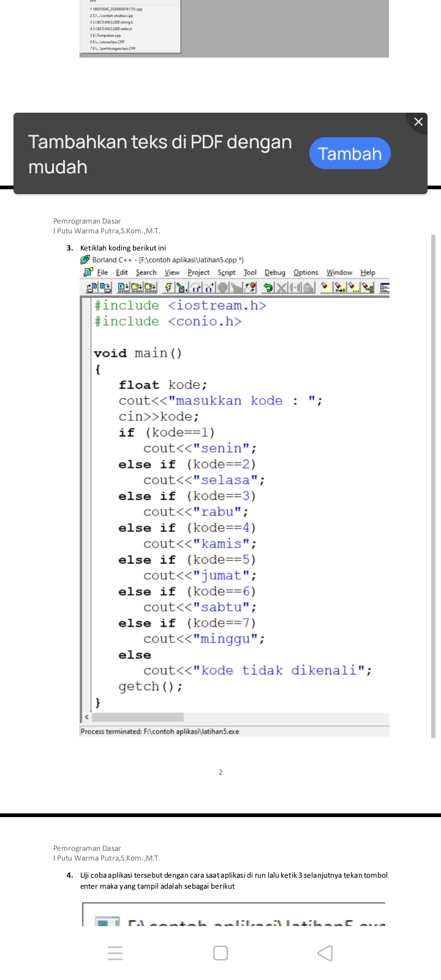Screen dimensions: 441x980
Task: Open the Search menu
Action: [x=146, y=273]
